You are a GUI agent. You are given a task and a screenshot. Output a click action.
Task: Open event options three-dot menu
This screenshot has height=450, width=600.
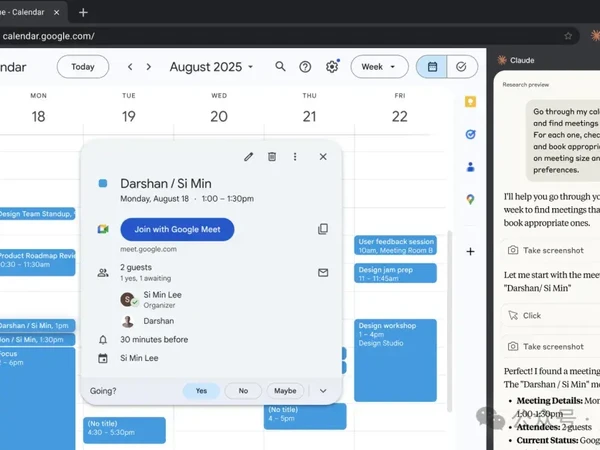(295, 157)
